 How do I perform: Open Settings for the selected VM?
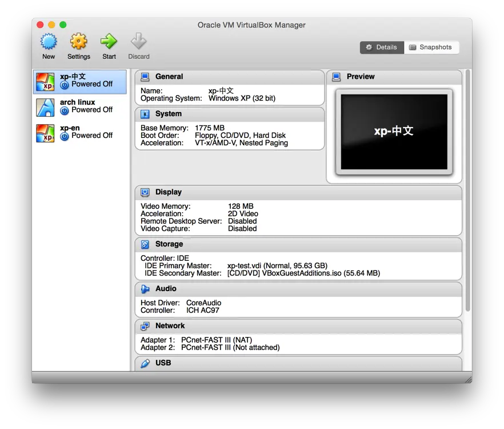pyautogui.click(x=79, y=46)
